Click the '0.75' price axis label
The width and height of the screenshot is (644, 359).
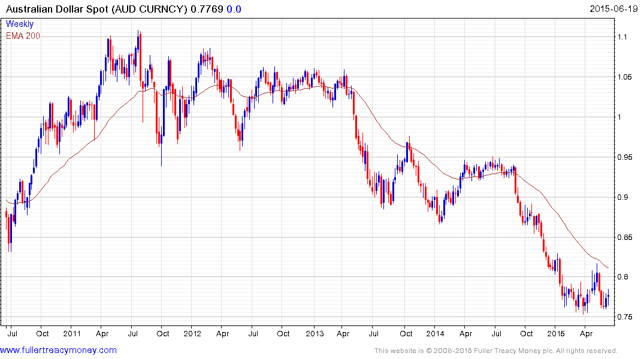click(x=624, y=317)
